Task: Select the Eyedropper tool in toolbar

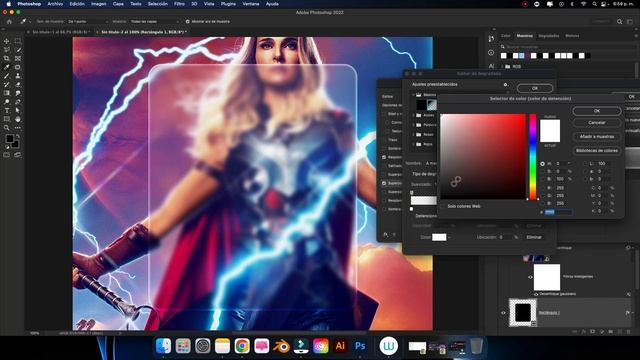Action: pyautogui.click(x=7, y=67)
